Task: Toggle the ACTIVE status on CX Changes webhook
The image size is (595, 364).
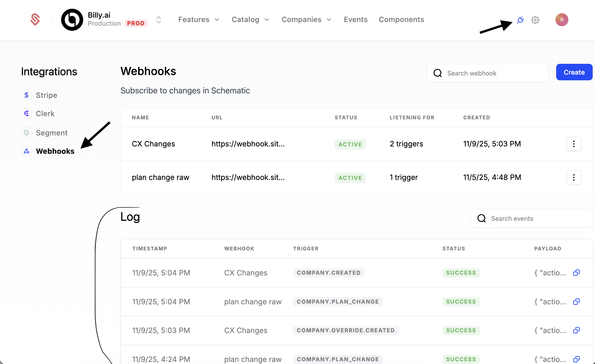Action: (x=350, y=144)
